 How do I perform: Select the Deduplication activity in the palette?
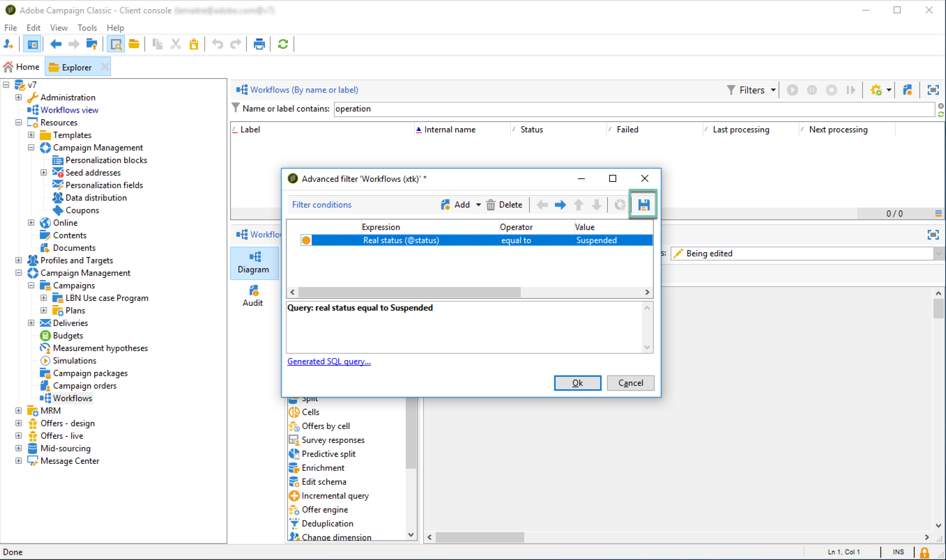coord(328,524)
